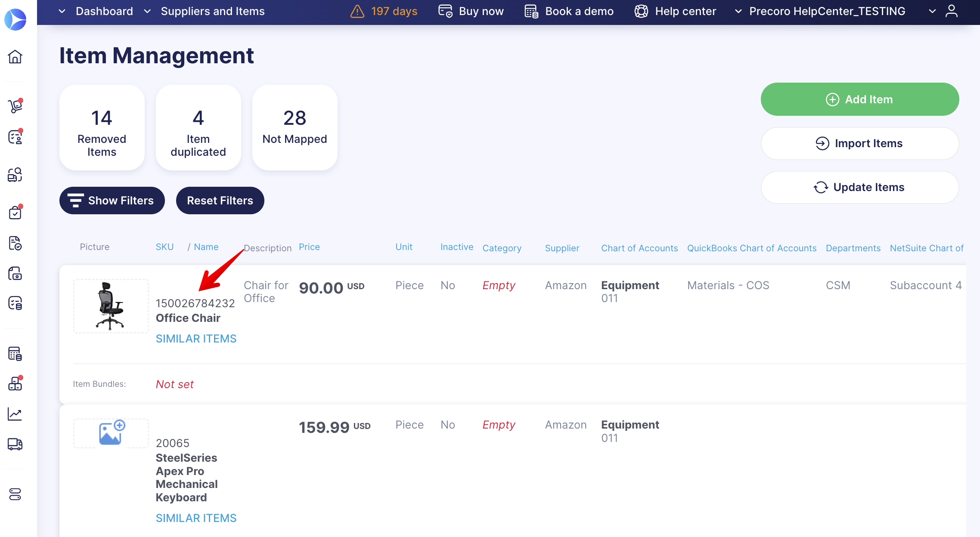The image size is (980, 537).
Task: Click the Reset Filters button
Action: (220, 201)
